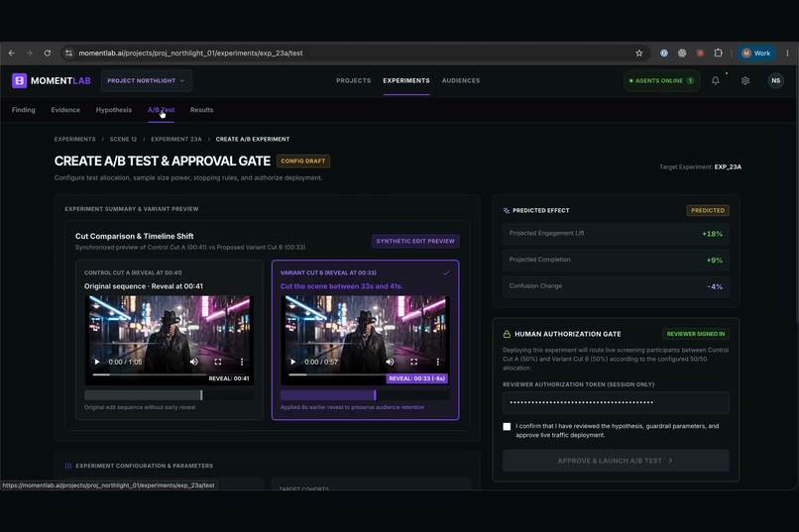Switch to the Finding tab
The image size is (799, 532).
[24, 110]
